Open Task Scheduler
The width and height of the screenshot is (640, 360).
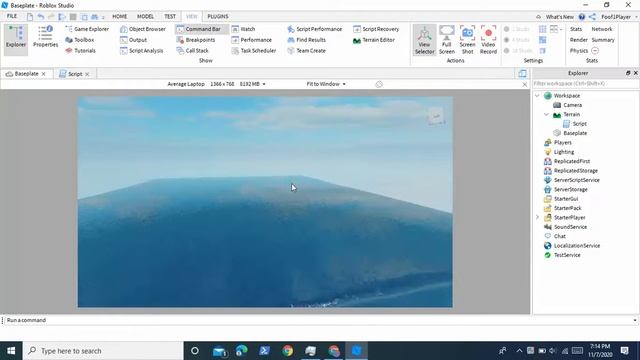[253, 51]
